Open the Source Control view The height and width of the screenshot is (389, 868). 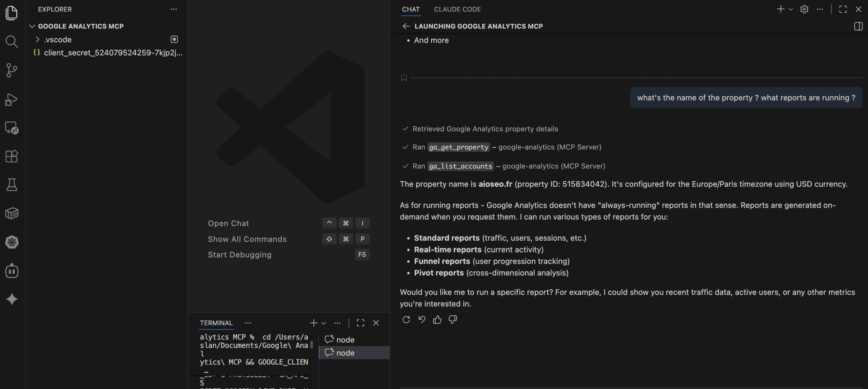pos(12,70)
